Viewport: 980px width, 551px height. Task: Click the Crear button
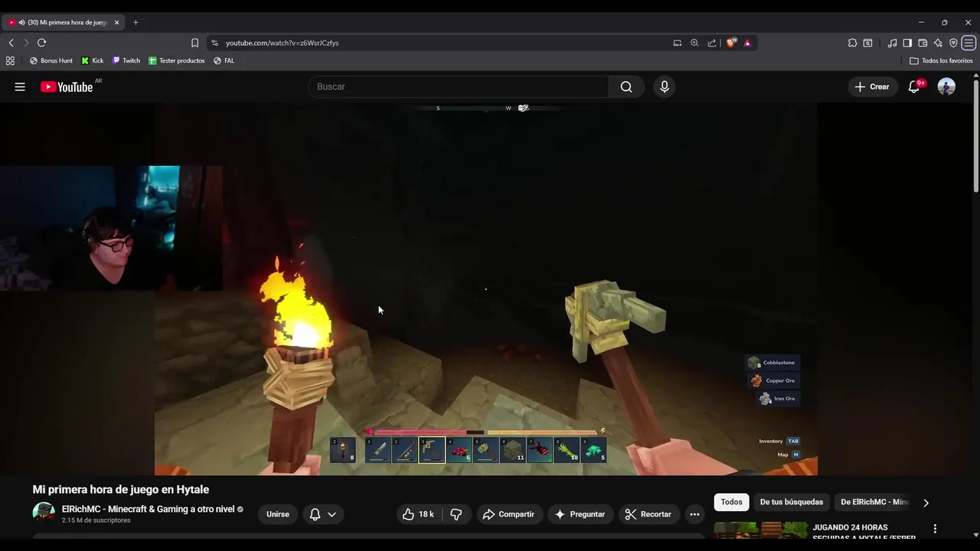click(872, 86)
